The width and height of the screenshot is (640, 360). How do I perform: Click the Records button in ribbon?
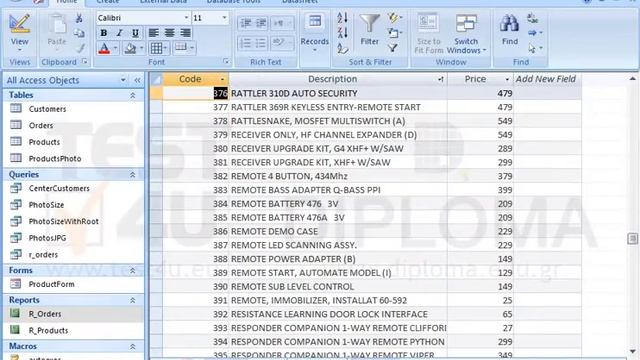[x=314, y=33]
